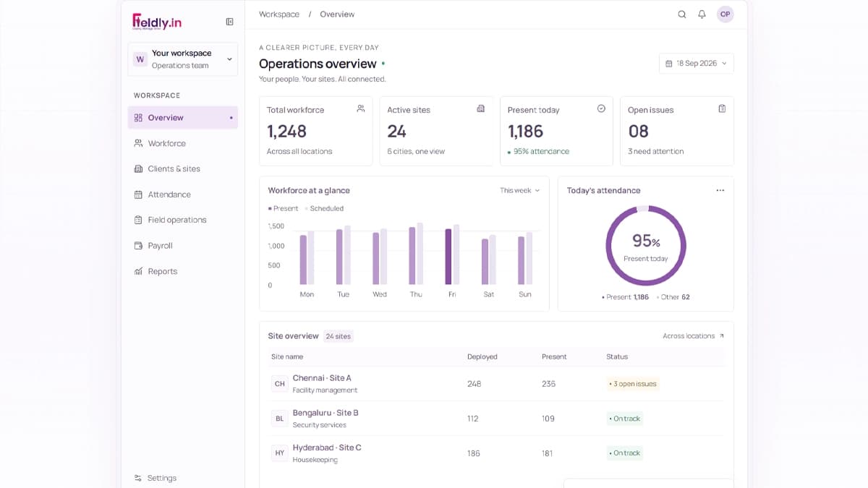Click the Scheduled legend item in chart
The height and width of the screenshot is (488, 868).
tap(324, 208)
